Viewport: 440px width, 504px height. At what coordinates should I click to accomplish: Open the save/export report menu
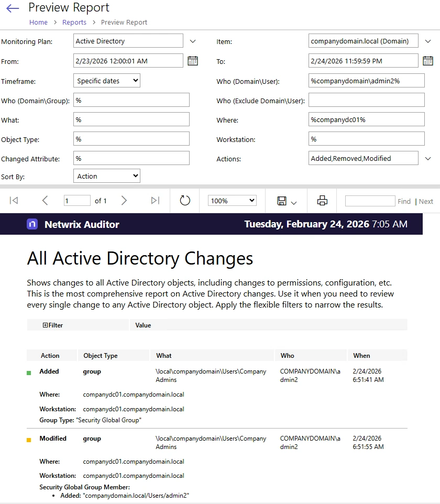(x=287, y=201)
